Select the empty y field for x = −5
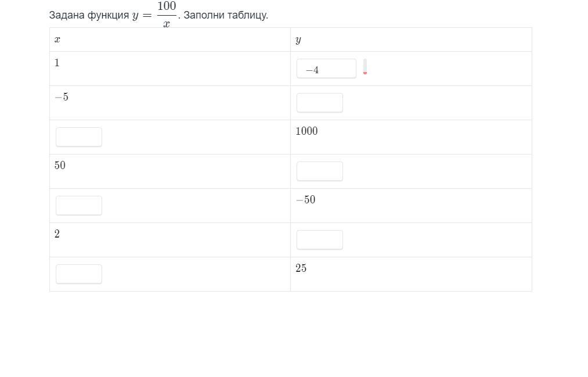The image size is (588, 377). [x=319, y=103]
